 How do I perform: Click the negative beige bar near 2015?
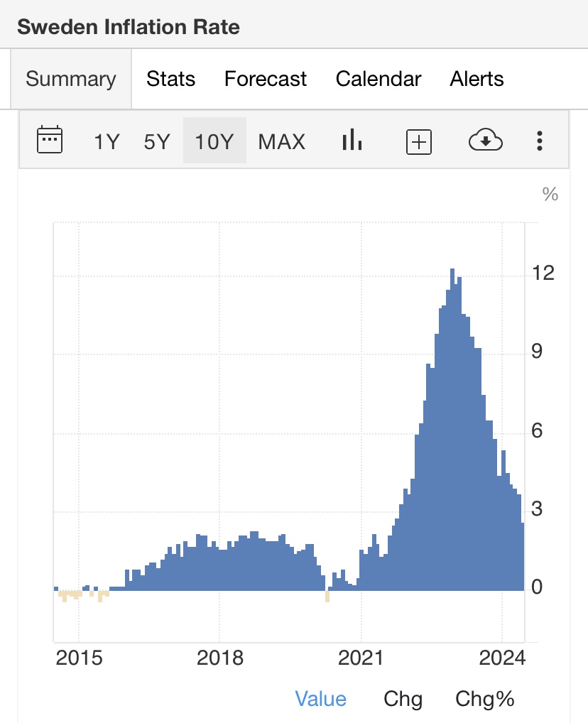point(65,595)
